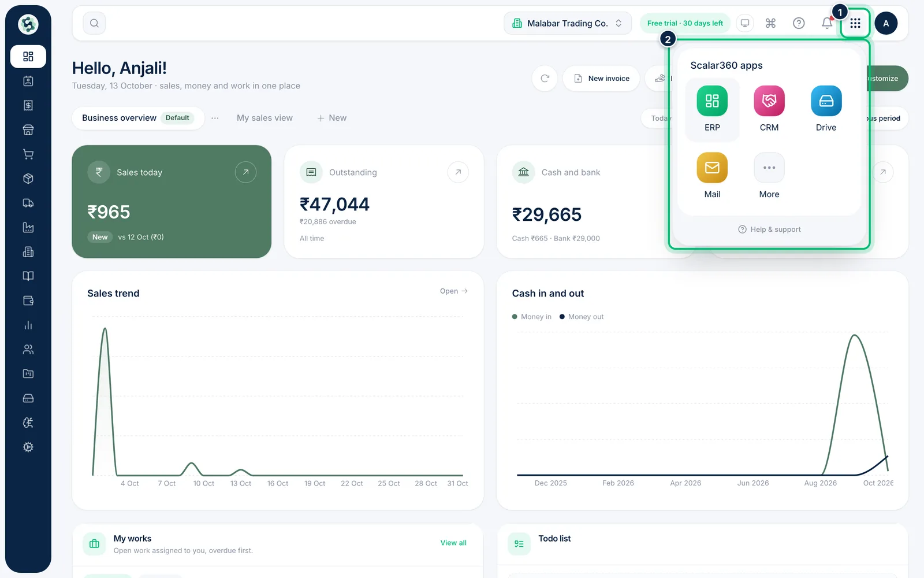Click the Free trial 30 days left badge

click(x=685, y=23)
